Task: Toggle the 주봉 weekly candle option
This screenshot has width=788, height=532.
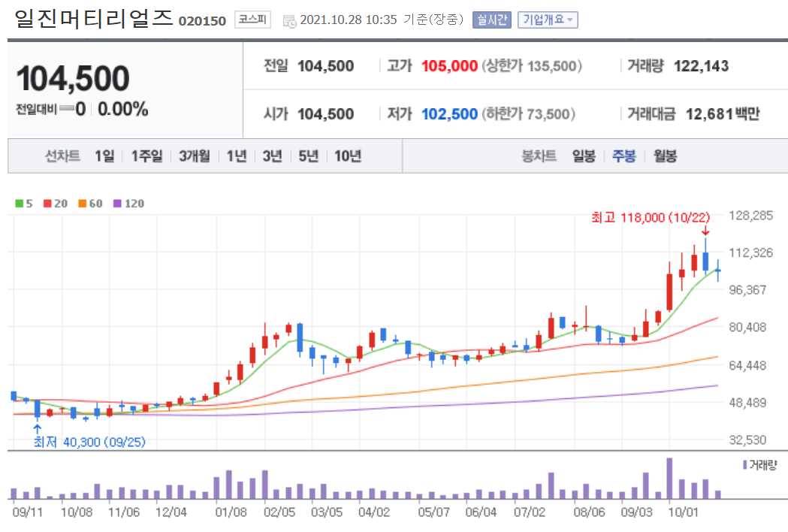Action: click(623, 156)
